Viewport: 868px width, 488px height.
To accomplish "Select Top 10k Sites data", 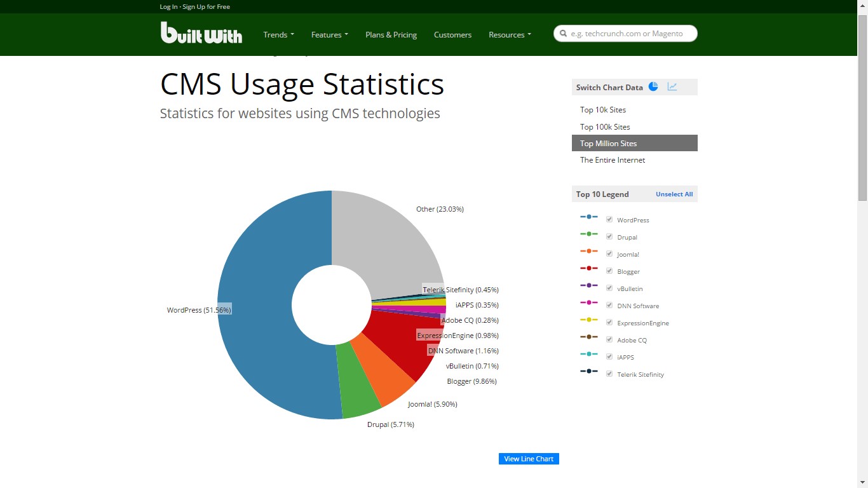I will [x=603, y=110].
